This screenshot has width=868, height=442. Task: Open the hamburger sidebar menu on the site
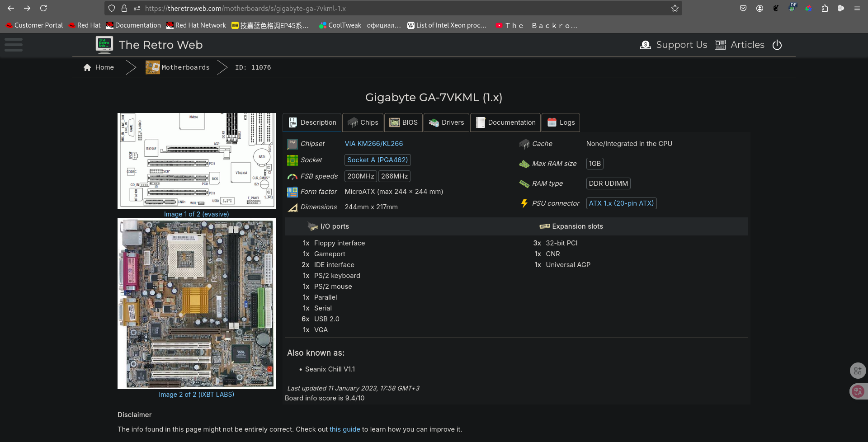click(x=14, y=45)
